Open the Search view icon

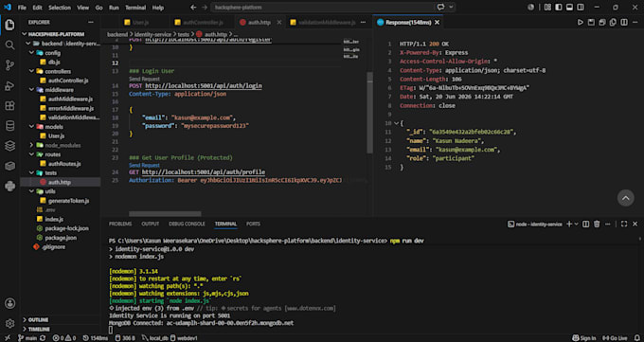tap(9, 45)
